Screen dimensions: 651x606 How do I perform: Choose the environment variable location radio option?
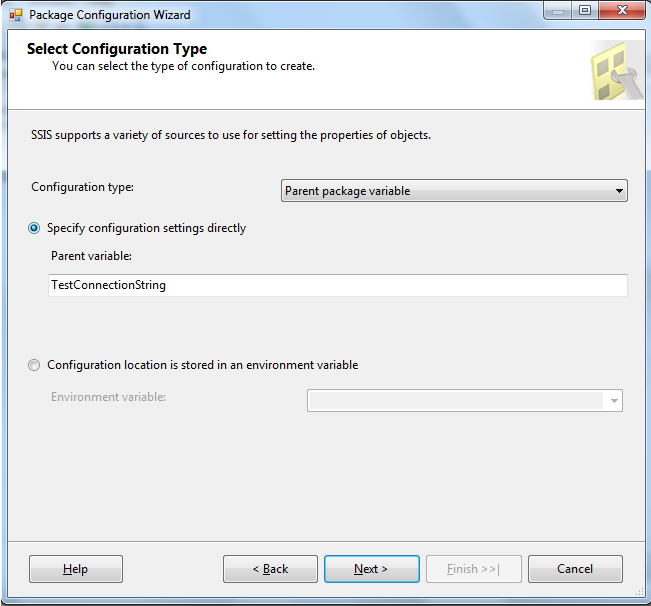(x=34, y=365)
